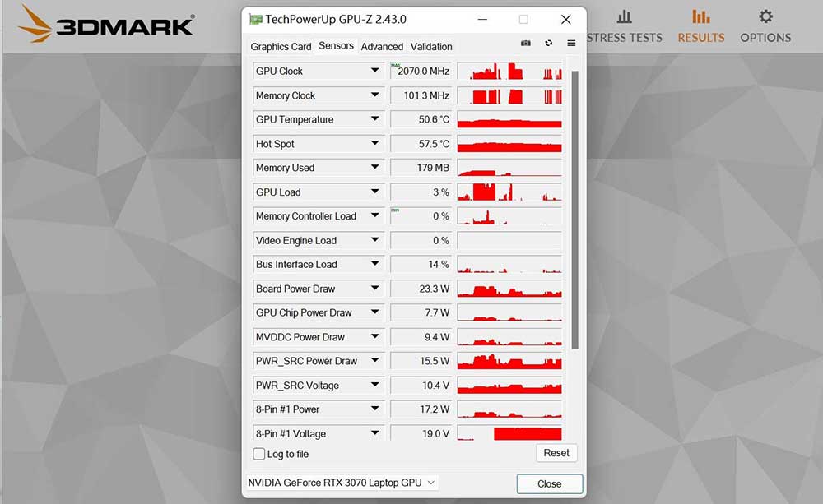Take a GPU-Z screenshot using the camera icon
The width and height of the screenshot is (823, 504).
[x=526, y=43]
